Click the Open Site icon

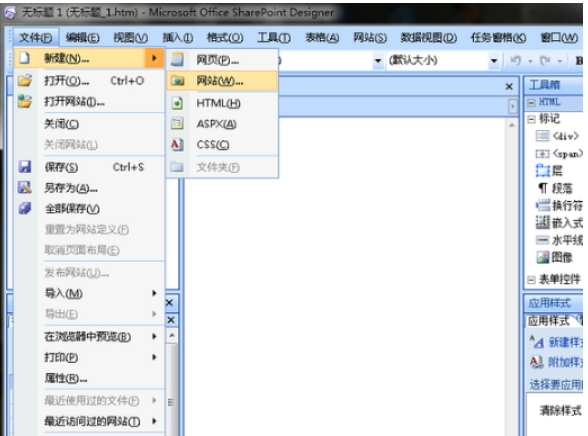tap(25, 101)
